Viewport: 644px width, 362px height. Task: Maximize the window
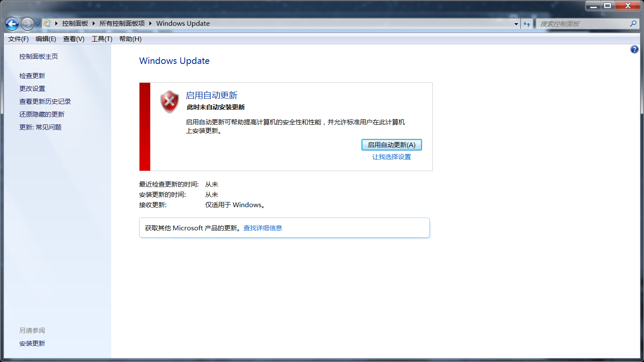pyautogui.click(x=608, y=6)
